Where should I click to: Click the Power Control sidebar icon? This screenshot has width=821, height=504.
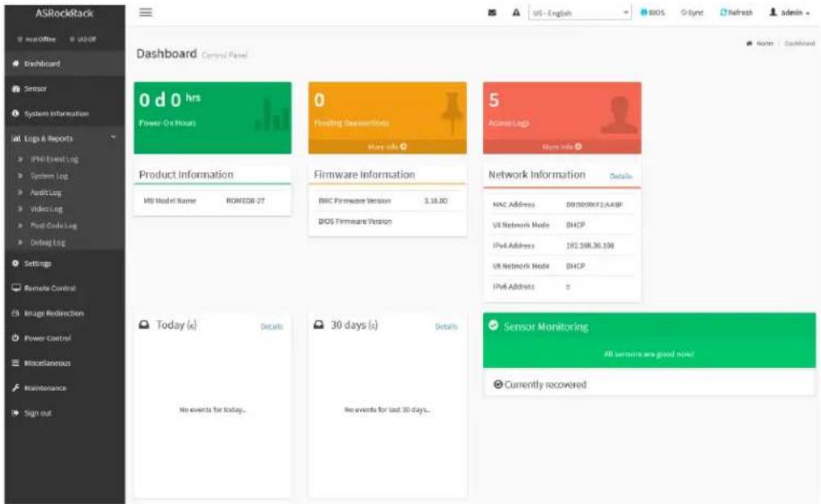[15, 338]
